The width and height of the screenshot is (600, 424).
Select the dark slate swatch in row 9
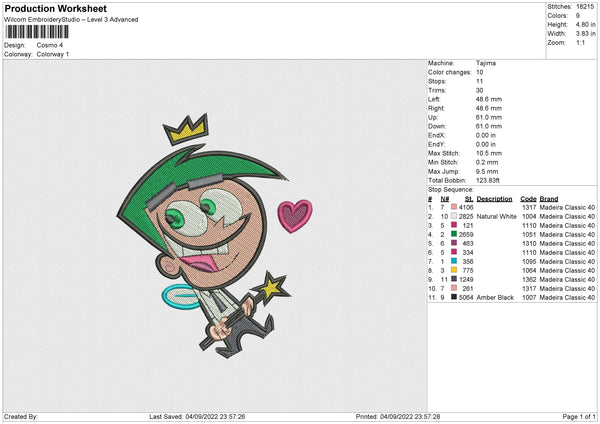(454, 279)
